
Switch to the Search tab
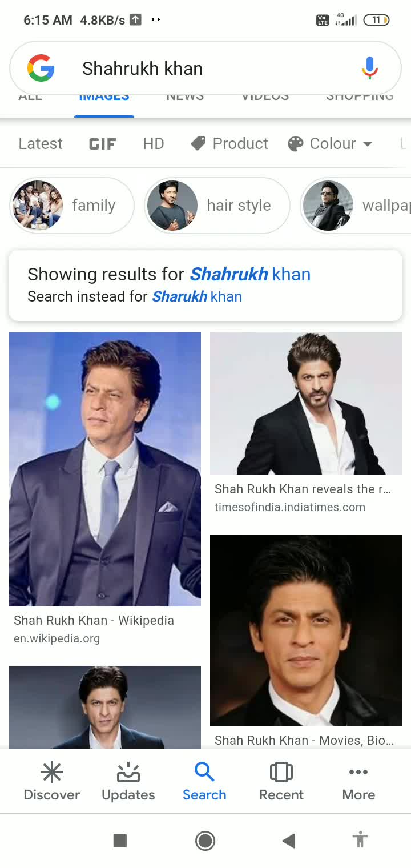(204, 782)
